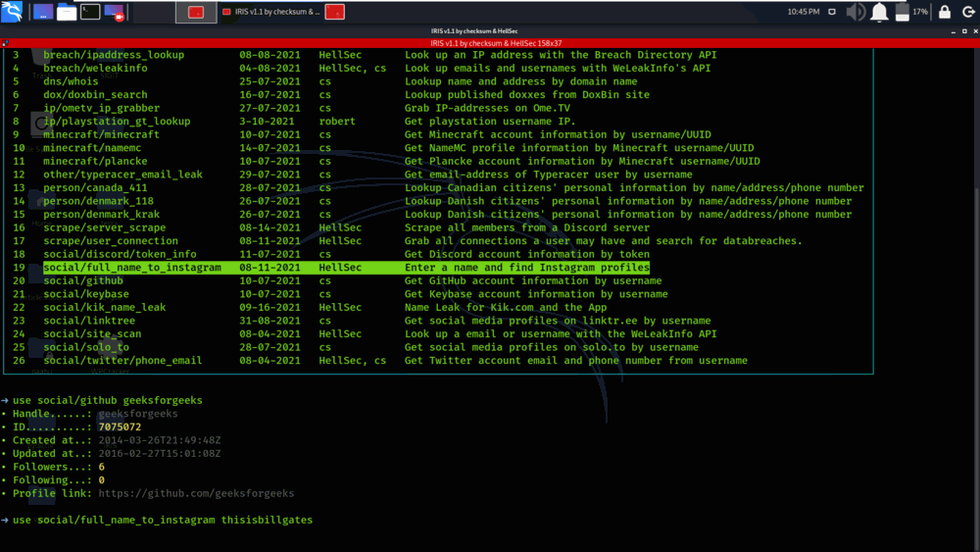Click the date 31-08-2021 in row 23
This screenshot has height=552, width=980.
point(270,321)
